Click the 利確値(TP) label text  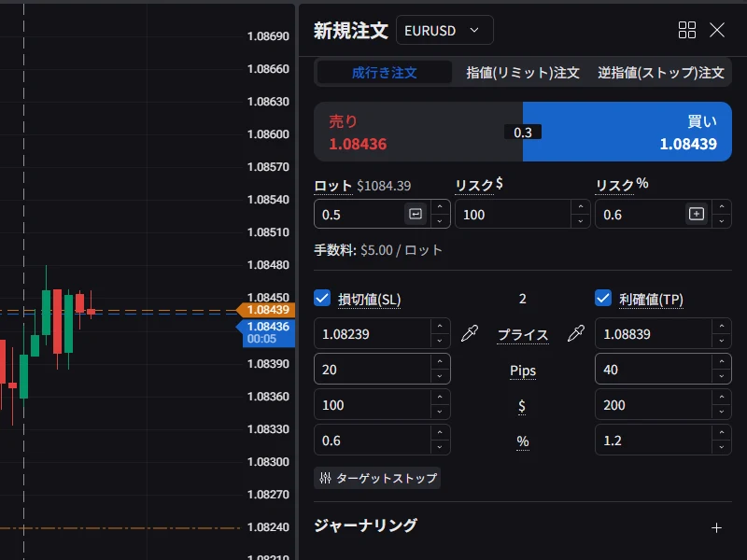coord(651,299)
